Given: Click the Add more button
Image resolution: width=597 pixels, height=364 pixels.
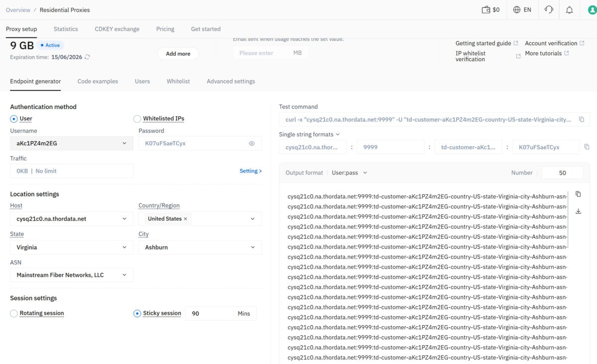Looking at the screenshot, I should [x=178, y=54].
